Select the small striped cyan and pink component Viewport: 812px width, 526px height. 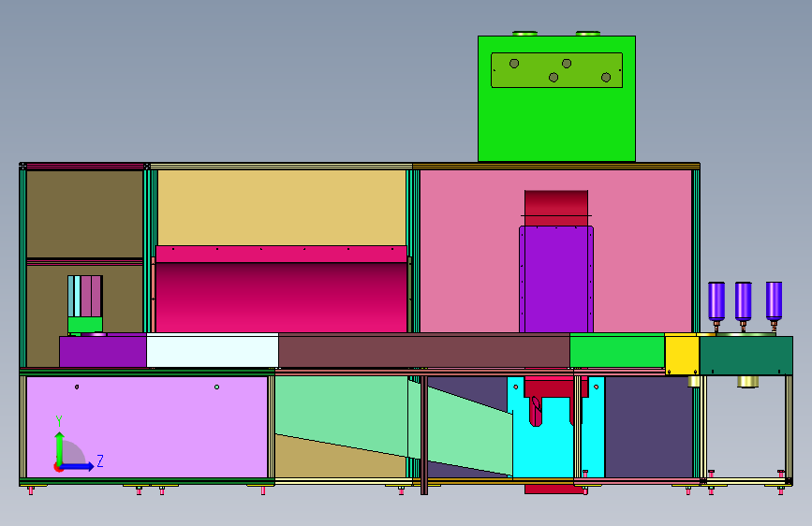click(85, 296)
